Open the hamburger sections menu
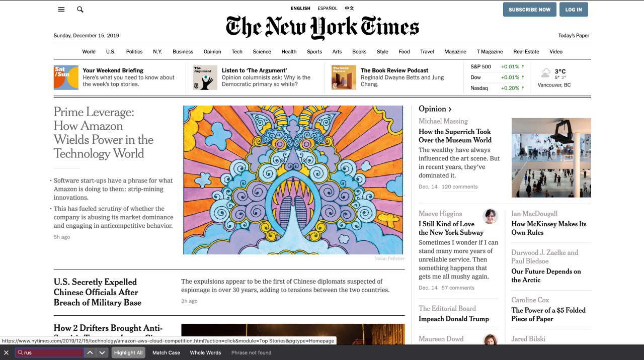Screen dimensions: 644x360 61,10
